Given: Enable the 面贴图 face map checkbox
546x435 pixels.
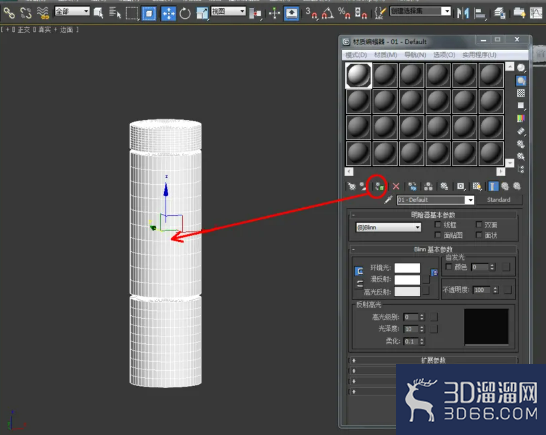Looking at the screenshot, I should point(438,235).
